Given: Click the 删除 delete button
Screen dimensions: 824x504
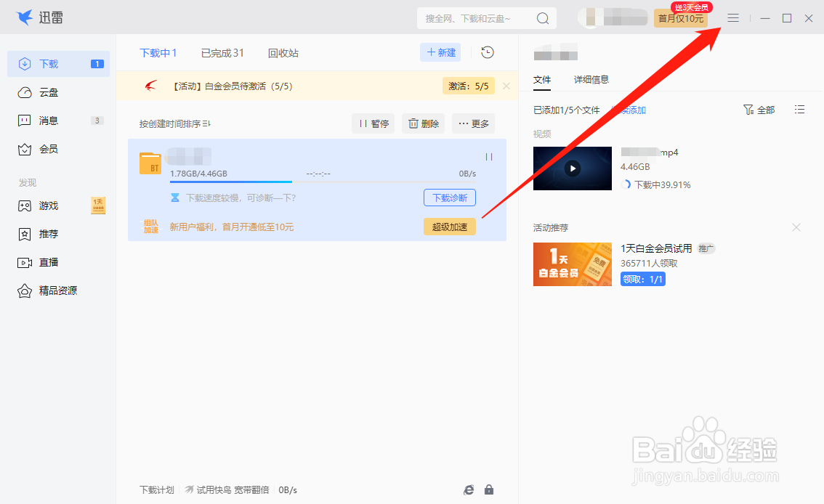Looking at the screenshot, I should [x=424, y=124].
